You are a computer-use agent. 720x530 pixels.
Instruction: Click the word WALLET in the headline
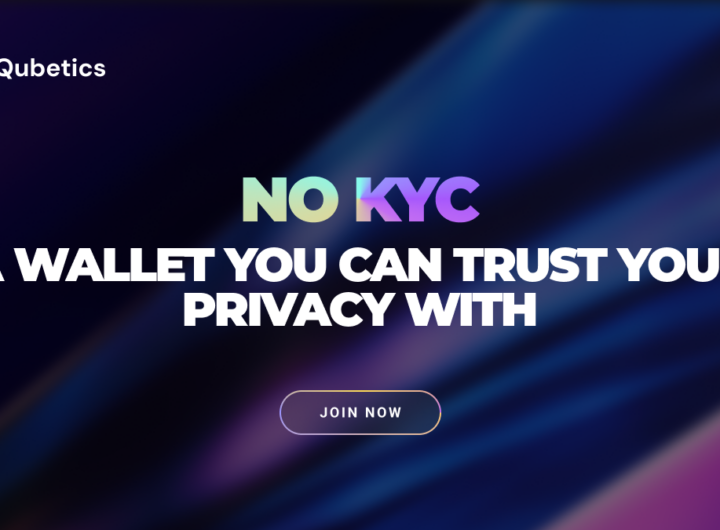115,265
